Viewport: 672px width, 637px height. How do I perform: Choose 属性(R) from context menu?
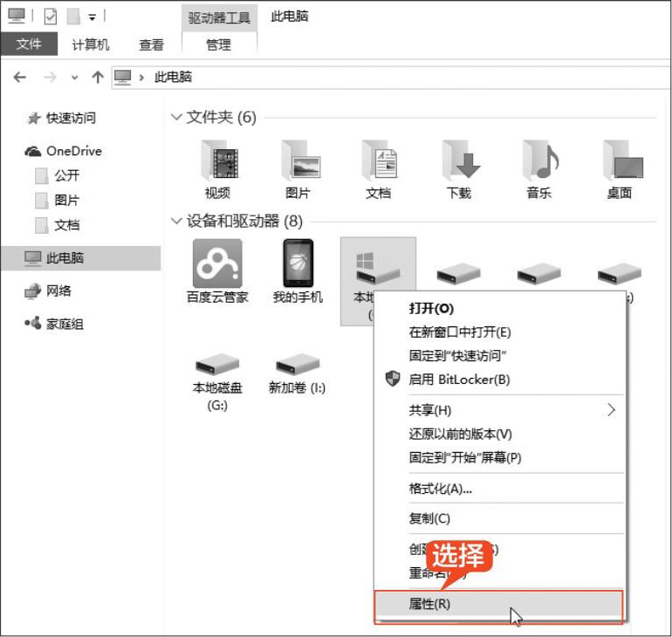(x=498, y=605)
